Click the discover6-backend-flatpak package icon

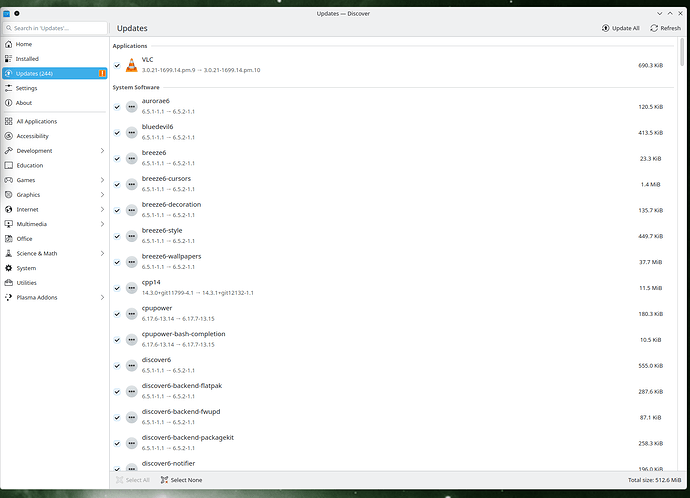[x=132, y=392]
